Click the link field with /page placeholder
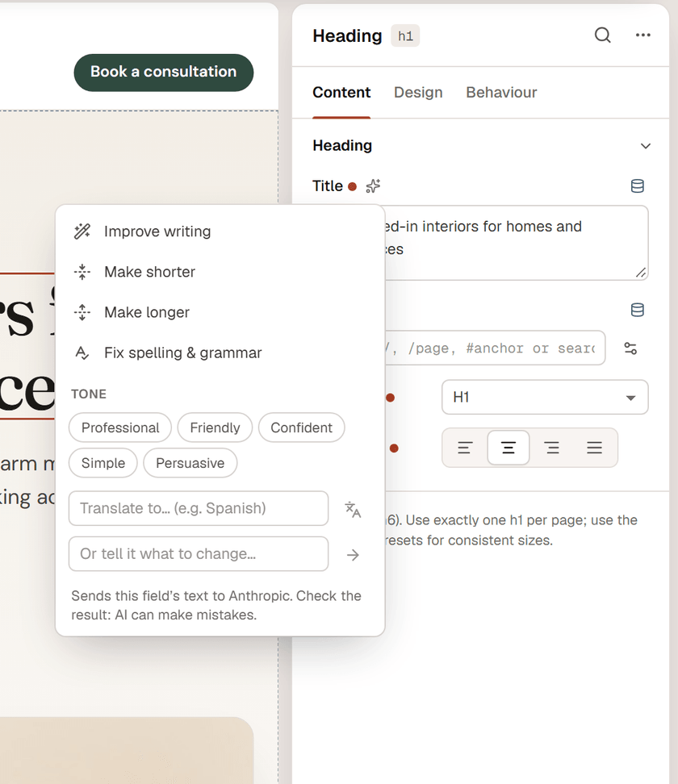Image resolution: width=678 pixels, height=784 pixels. tap(495, 348)
